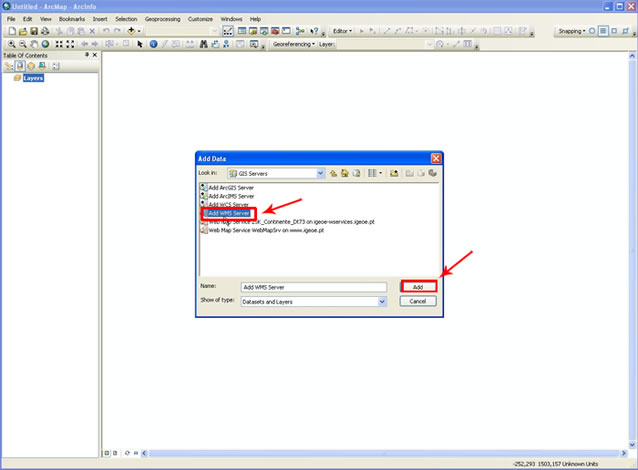Screen dimensions: 638x470
Task: Open the map scale combo box
Action: [182, 31]
